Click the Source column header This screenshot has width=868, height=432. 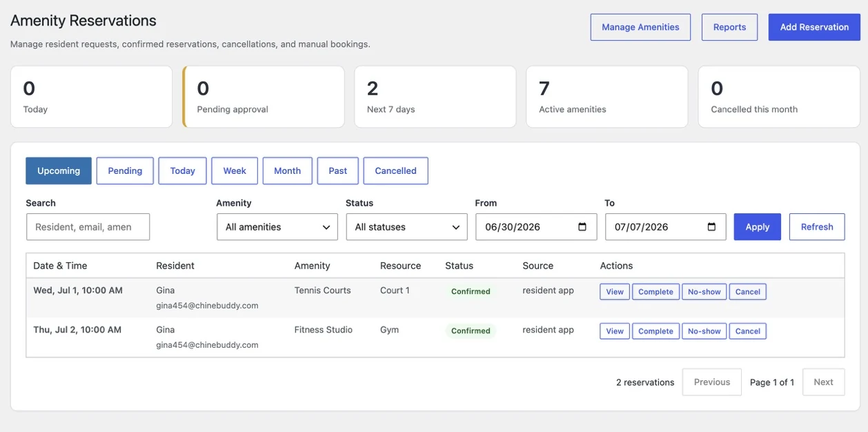click(537, 266)
